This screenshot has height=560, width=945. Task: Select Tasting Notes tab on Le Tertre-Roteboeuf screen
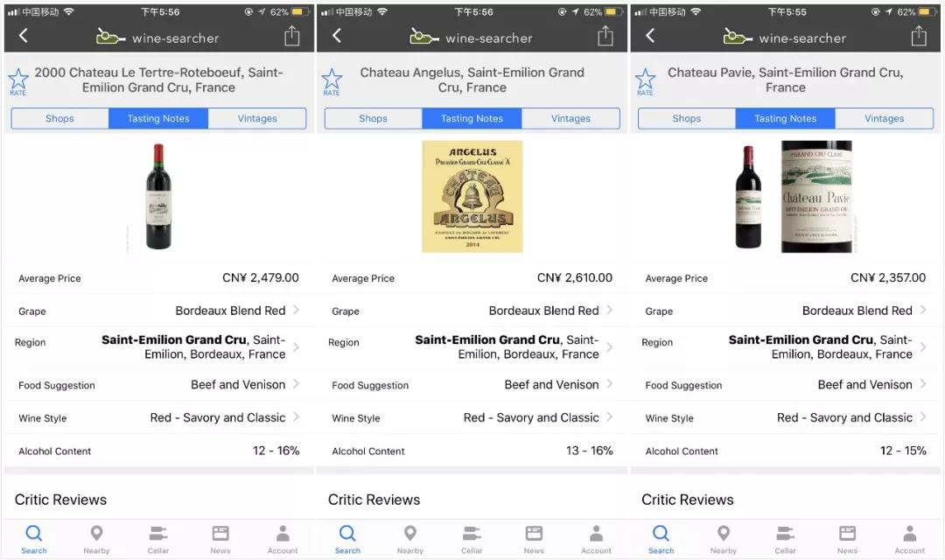tap(158, 118)
